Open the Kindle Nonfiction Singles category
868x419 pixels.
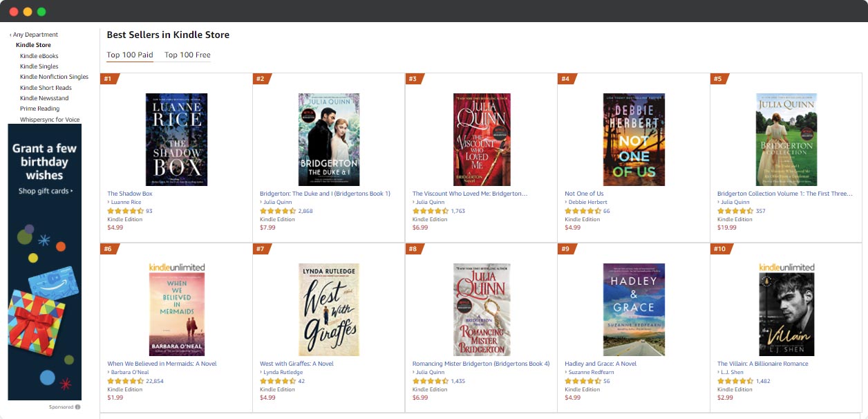pyautogui.click(x=54, y=77)
